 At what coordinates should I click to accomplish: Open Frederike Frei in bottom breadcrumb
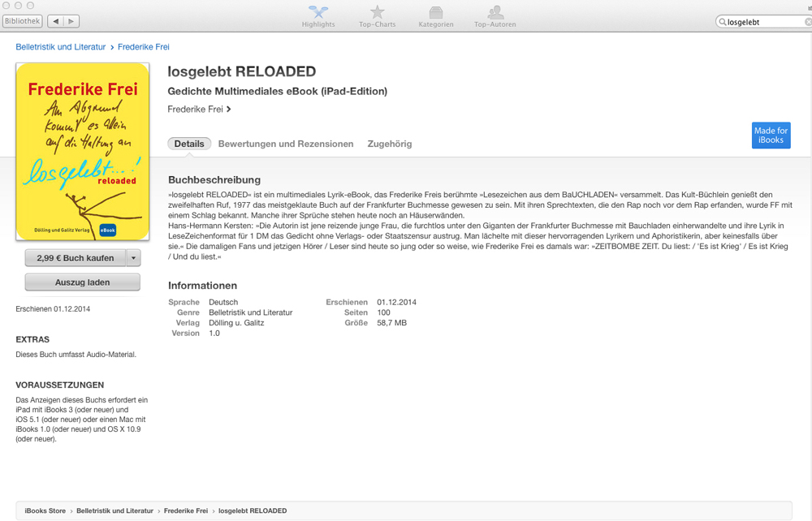tap(186, 510)
